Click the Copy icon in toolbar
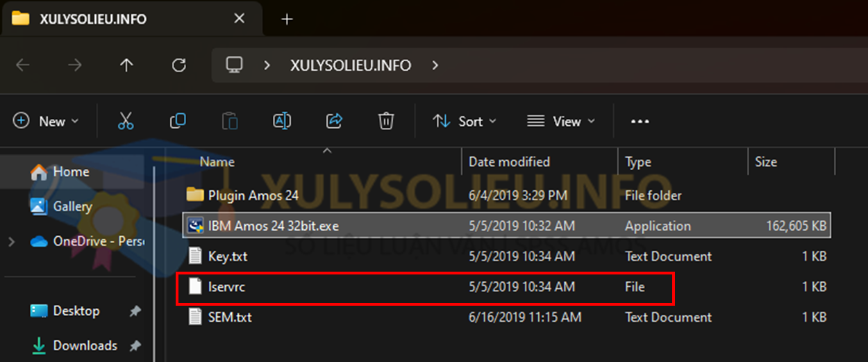The width and height of the screenshot is (868, 362). pos(178,121)
